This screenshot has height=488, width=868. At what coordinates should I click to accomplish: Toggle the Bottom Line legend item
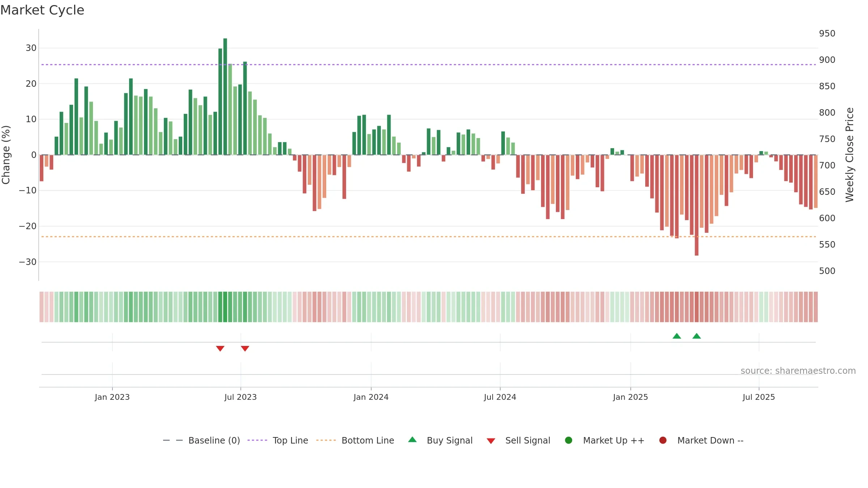pyautogui.click(x=355, y=440)
